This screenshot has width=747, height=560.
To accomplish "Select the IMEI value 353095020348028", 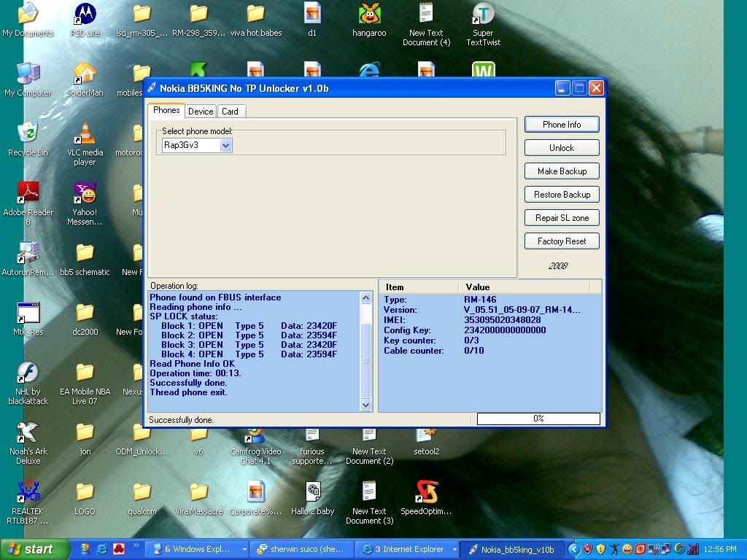I will 502,320.
